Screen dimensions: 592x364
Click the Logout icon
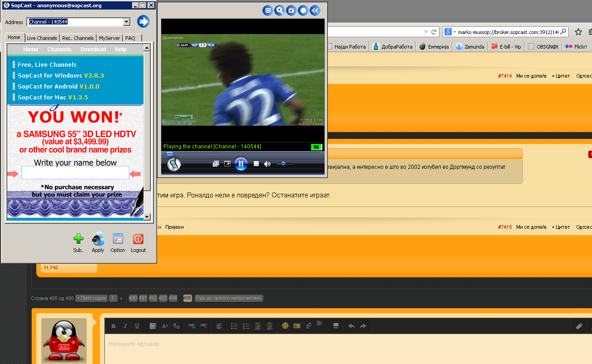(x=138, y=239)
